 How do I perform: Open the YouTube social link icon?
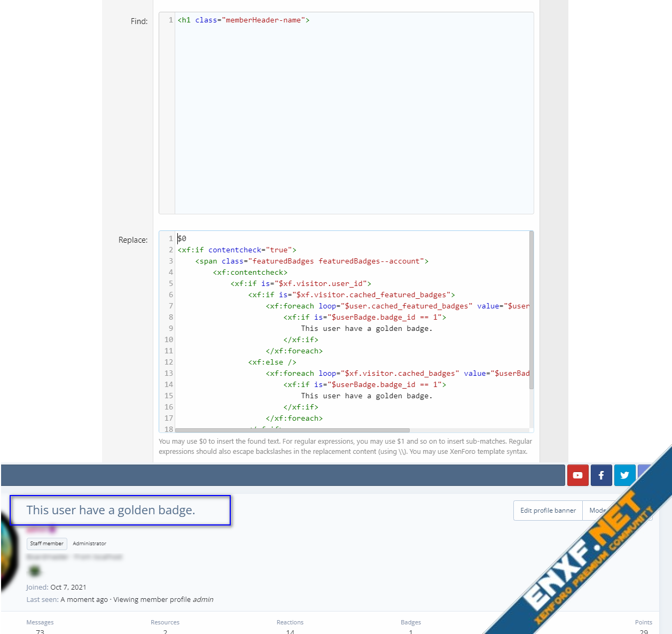pos(577,475)
